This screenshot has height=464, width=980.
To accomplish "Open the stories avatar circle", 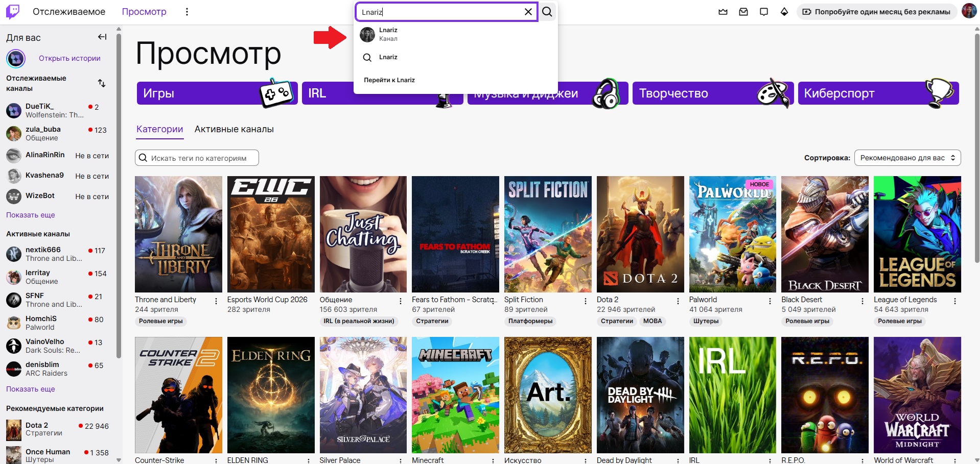I will point(16,59).
